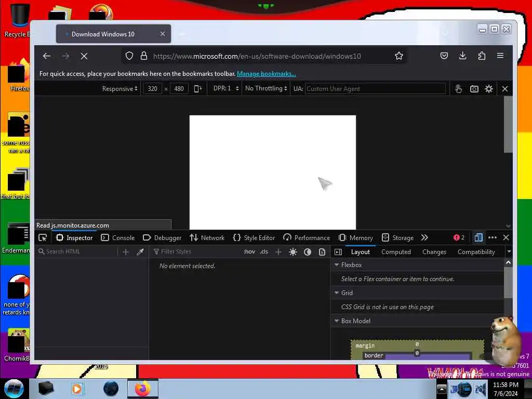
Task: Select the Changes sidebar tab
Action: 434,252
